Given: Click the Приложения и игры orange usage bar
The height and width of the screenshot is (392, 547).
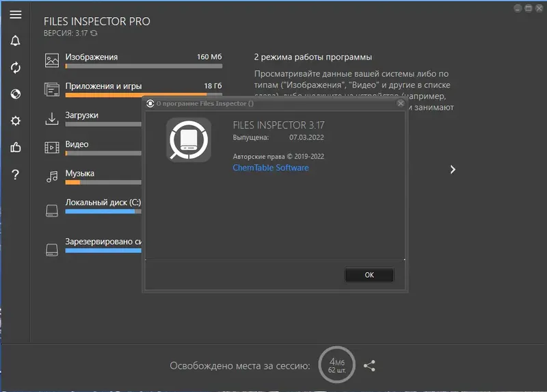Looking at the screenshot, I should (x=144, y=94).
